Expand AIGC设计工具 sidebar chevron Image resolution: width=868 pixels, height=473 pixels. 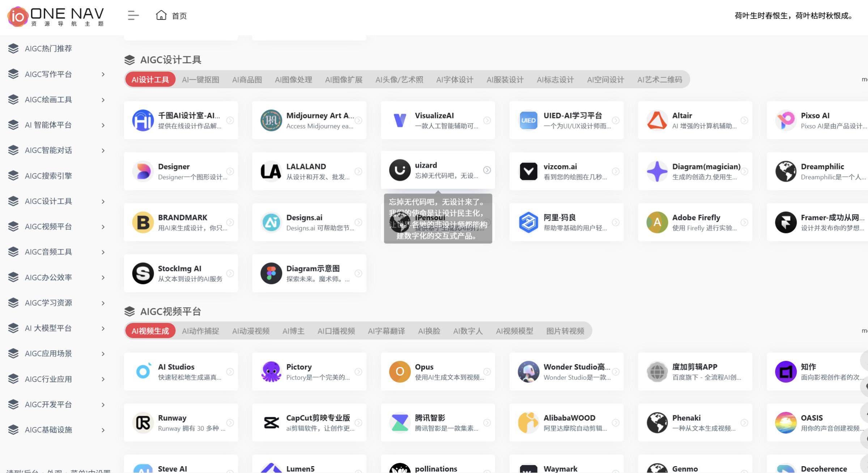coord(103,201)
